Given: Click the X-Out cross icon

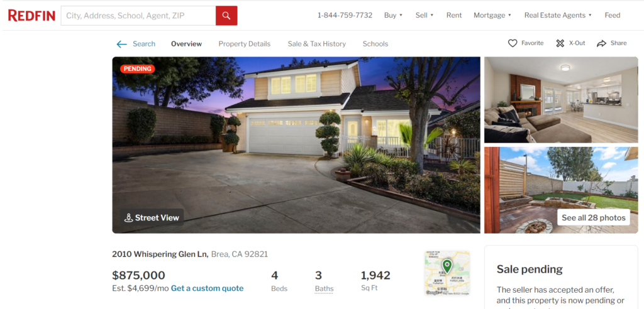Looking at the screenshot, I should (x=560, y=43).
